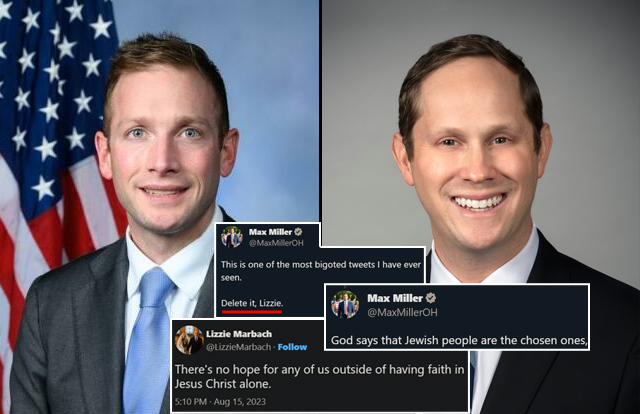This screenshot has width=640, height=414.
Task: Select the right portrait with the gray background
Action: pos(481,143)
